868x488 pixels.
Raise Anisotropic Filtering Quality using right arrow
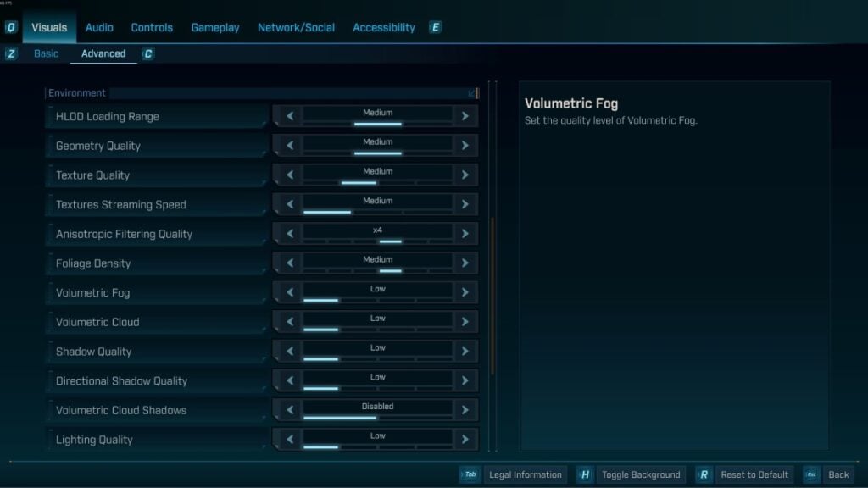pos(465,234)
